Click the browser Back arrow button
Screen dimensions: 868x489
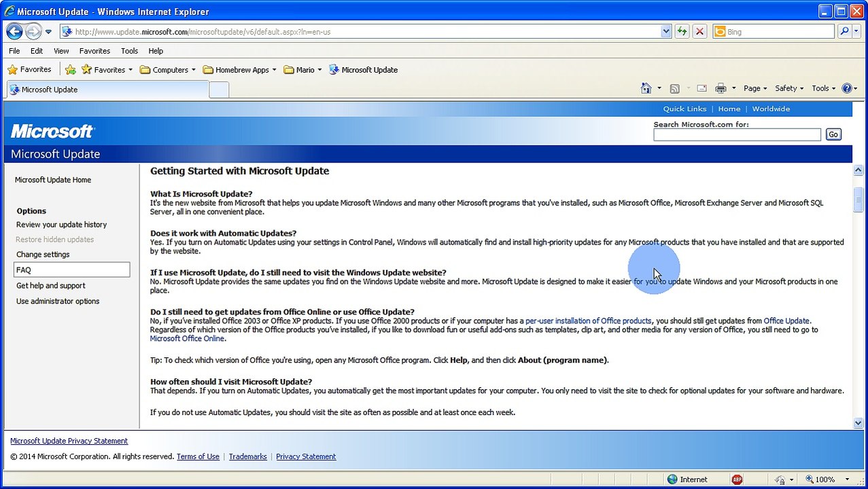pos(14,31)
